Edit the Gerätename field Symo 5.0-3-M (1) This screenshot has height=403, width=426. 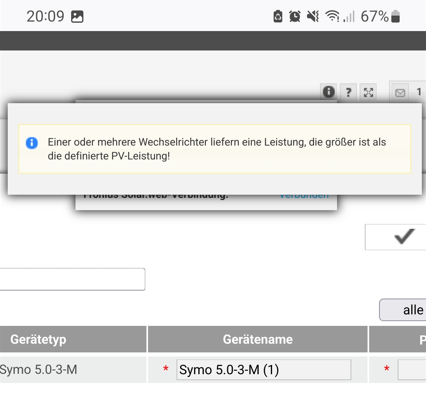click(x=263, y=369)
